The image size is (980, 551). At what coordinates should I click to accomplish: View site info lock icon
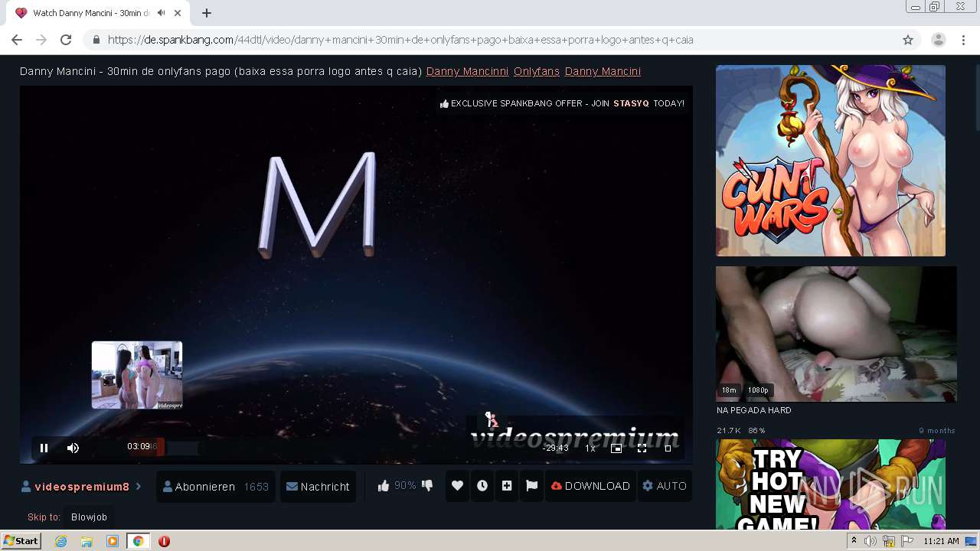pyautogui.click(x=96, y=40)
